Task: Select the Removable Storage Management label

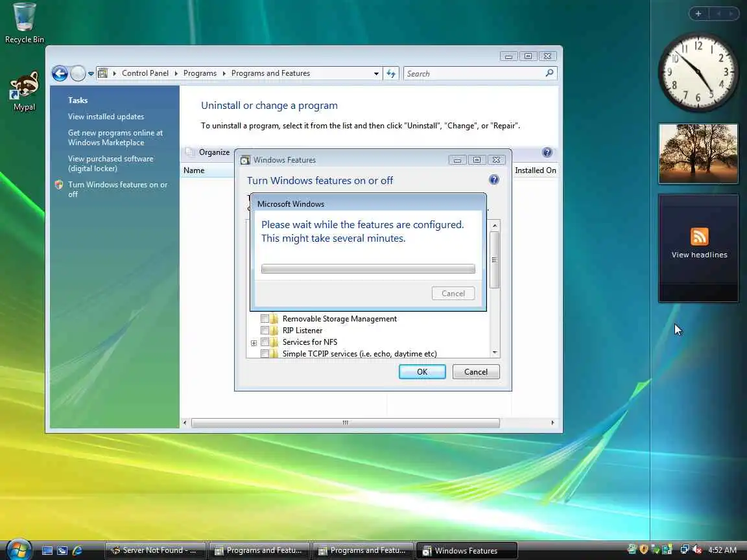Action: pos(340,319)
